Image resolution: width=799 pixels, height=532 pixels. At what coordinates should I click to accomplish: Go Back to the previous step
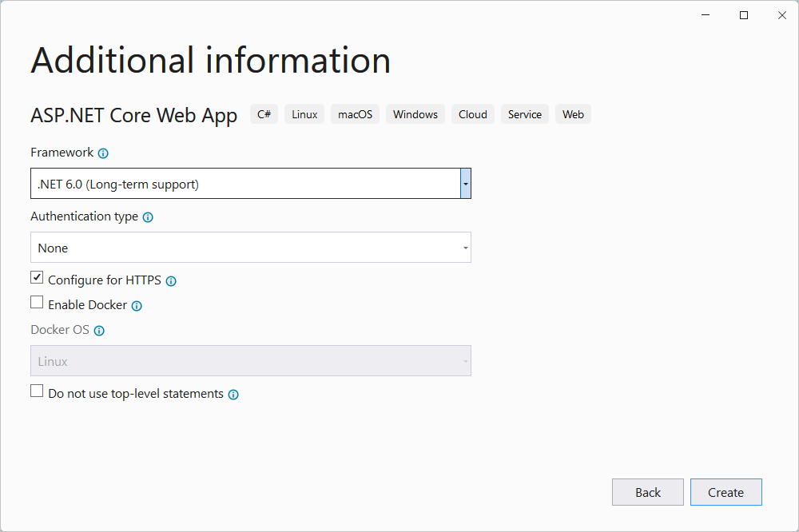pyautogui.click(x=647, y=493)
